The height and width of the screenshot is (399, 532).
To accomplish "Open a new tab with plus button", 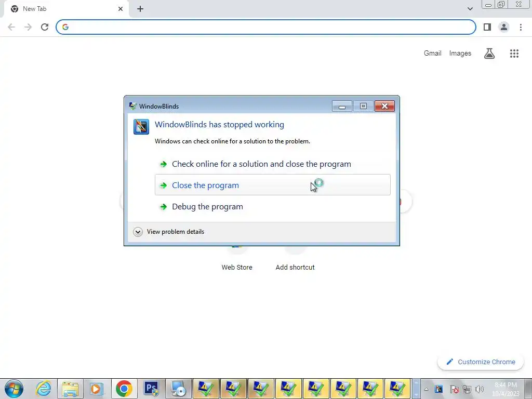I will tap(140, 9).
